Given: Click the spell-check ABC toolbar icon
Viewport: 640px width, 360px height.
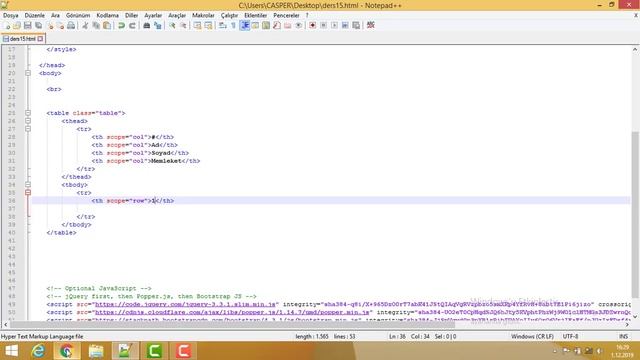Looking at the screenshot, I should [x=371, y=25].
